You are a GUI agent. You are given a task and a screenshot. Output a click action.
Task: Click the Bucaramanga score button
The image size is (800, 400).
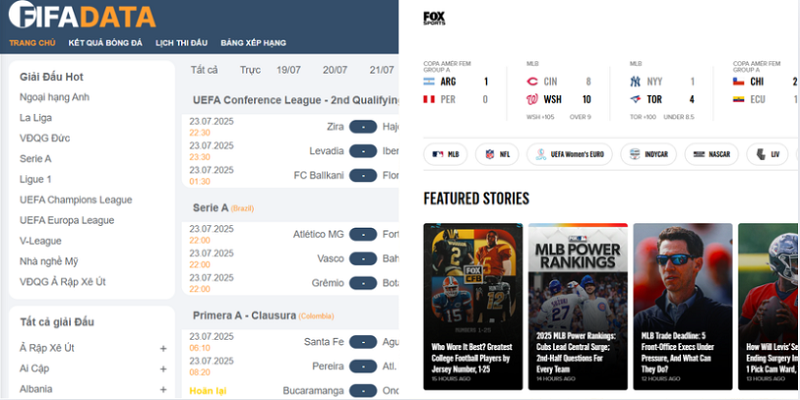click(x=363, y=391)
